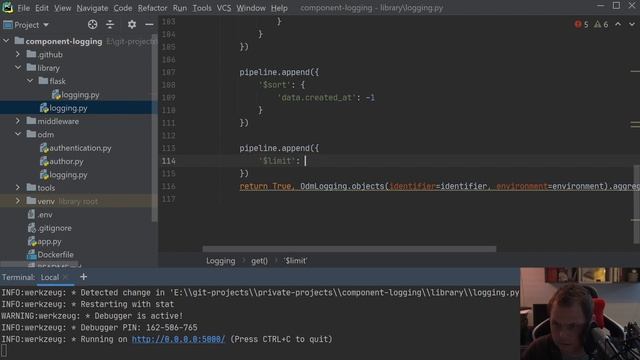Open the Tools menu
Screen dimensions: 640x360
click(x=202, y=8)
